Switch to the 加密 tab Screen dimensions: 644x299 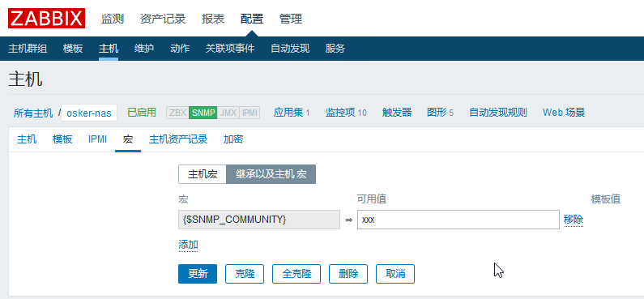(x=233, y=139)
